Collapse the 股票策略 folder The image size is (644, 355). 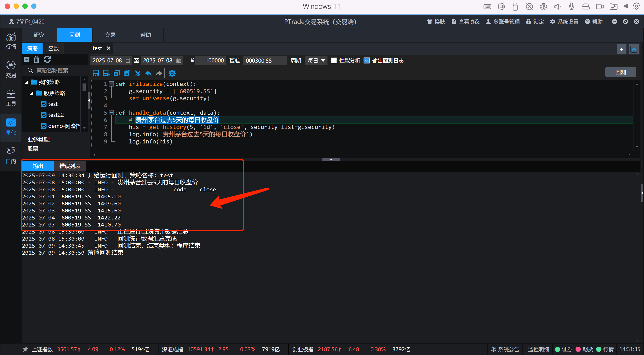[32, 93]
